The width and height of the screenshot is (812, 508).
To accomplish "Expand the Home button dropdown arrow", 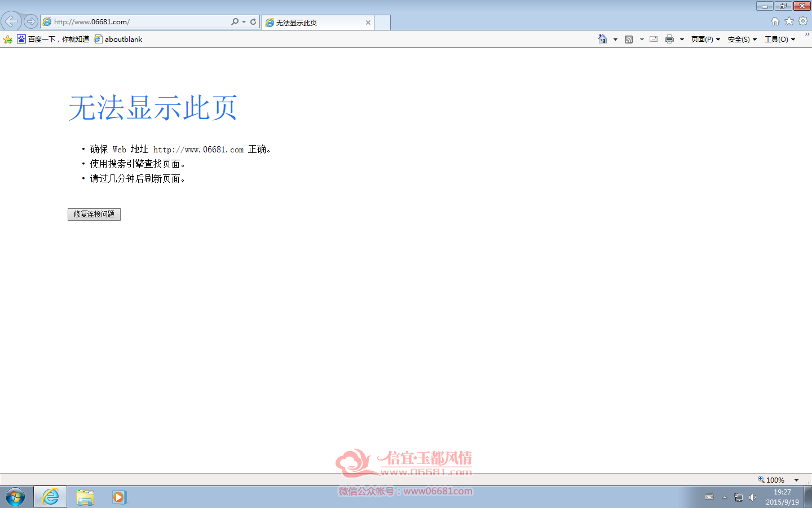I will (x=615, y=39).
